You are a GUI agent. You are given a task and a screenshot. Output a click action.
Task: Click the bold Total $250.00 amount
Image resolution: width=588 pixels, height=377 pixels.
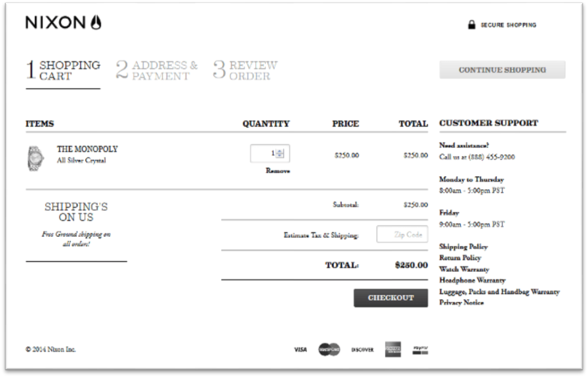click(x=412, y=265)
